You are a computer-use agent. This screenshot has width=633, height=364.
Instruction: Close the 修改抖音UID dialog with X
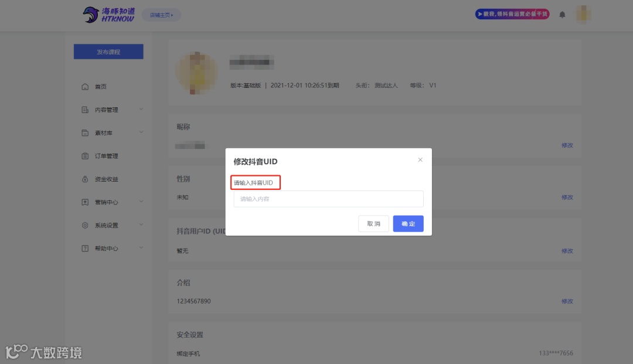pos(420,160)
